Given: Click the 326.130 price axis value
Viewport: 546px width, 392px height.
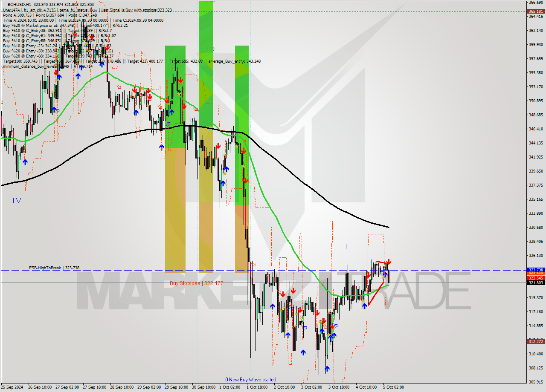Looking at the screenshot, I should point(535,256).
